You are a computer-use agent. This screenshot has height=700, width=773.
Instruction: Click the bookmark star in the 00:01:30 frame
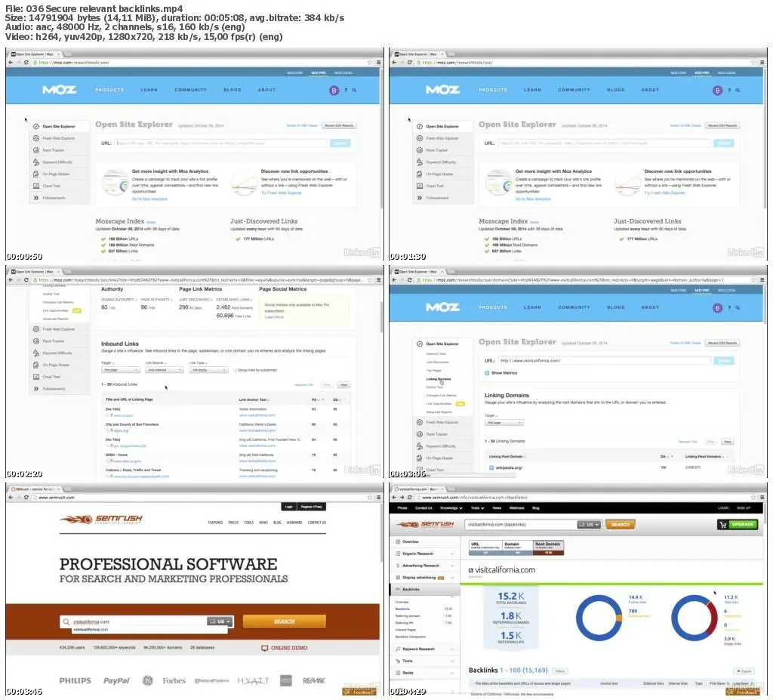(753, 63)
